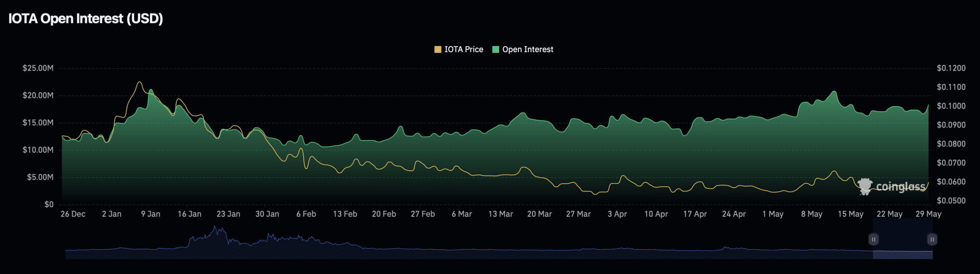Grab the left range slider handle
The image size is (980, 274).
pyautogui.click(x=873, y=240)
